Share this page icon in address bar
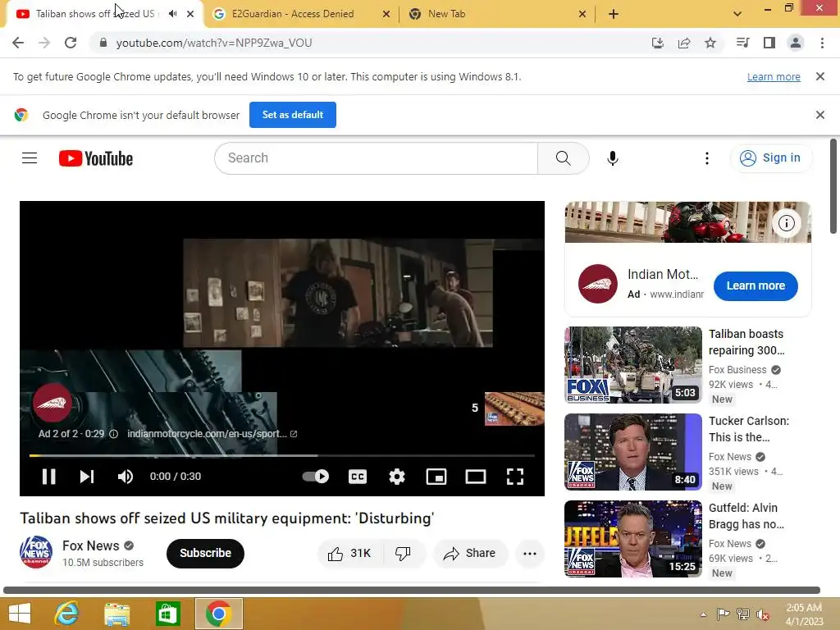Screen dimensions: 840x630 point(684,43)
